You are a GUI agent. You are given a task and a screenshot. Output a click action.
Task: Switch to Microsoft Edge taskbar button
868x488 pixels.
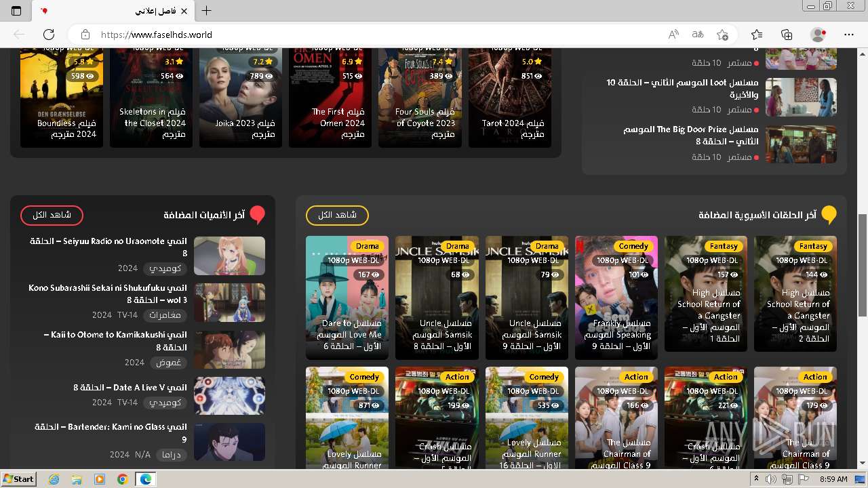coord(145,479)
